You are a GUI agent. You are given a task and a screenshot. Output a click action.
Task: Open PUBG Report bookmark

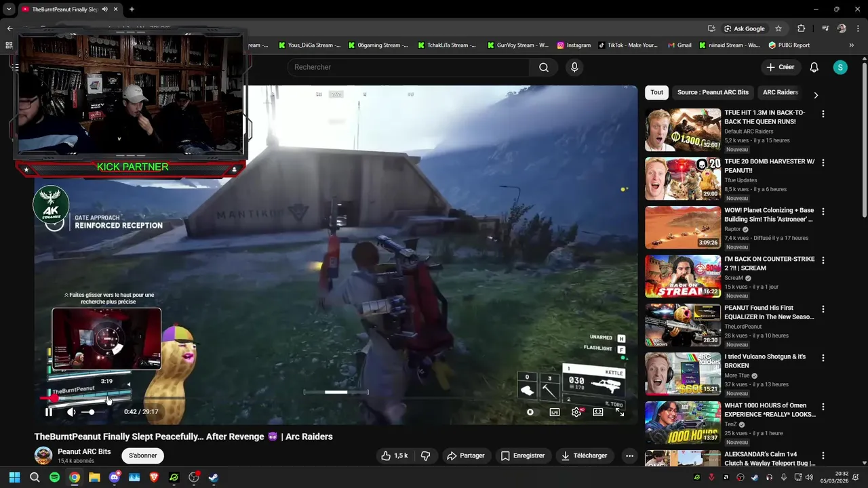(x=789, y=45)
